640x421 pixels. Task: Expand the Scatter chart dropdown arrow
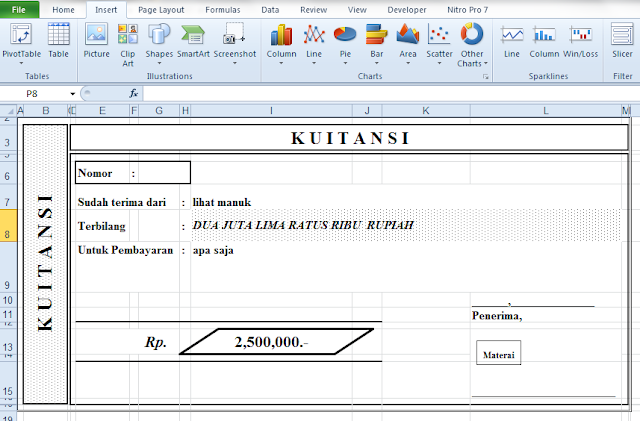pyautogui.click(x=440, y=63)
